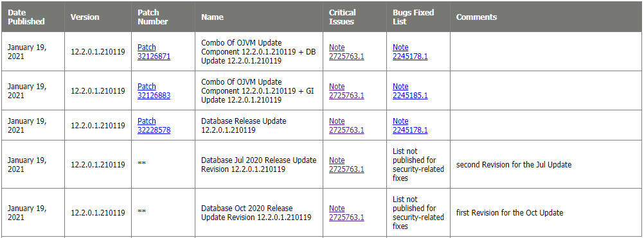This screenshot has width=644, height=238.
Task: Open Note 2725763.1 for the Jul 2020 Revision
Action: click(x=346, y=165)
